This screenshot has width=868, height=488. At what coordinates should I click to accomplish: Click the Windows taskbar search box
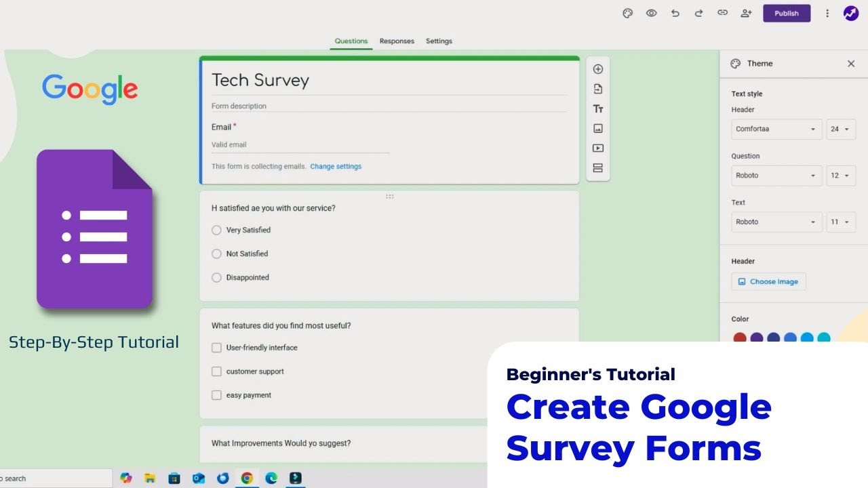[56, 479]
